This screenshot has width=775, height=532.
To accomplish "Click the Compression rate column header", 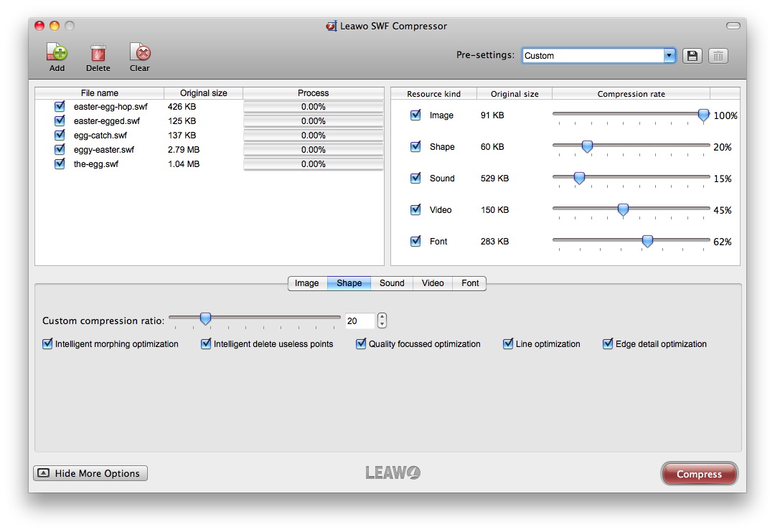I will pyautogui.click(x=631, y=94).
